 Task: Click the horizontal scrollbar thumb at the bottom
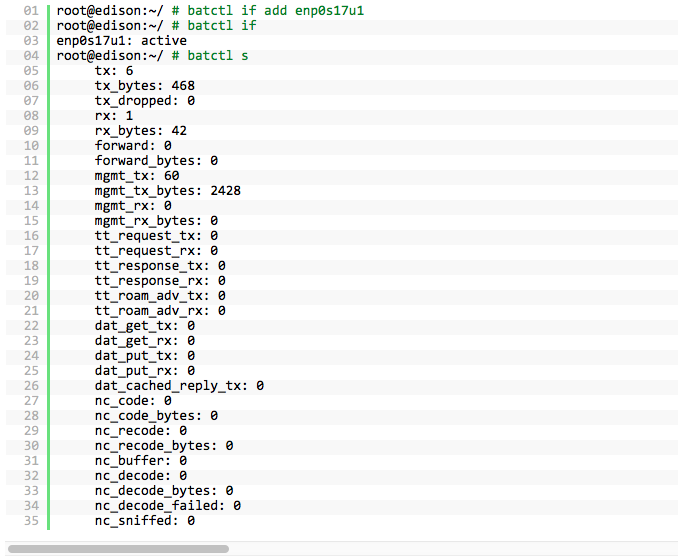click(118, 549)
